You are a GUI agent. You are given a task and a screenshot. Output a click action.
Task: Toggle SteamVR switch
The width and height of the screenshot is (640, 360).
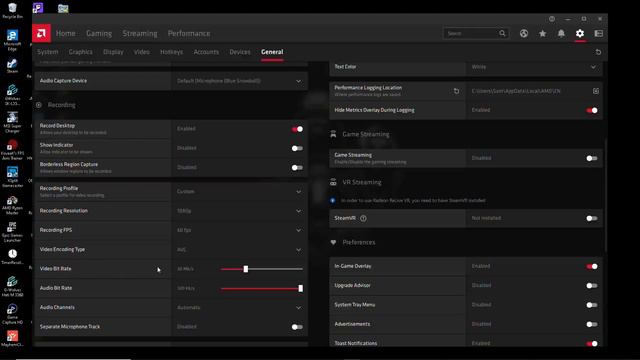pos(592,218)
